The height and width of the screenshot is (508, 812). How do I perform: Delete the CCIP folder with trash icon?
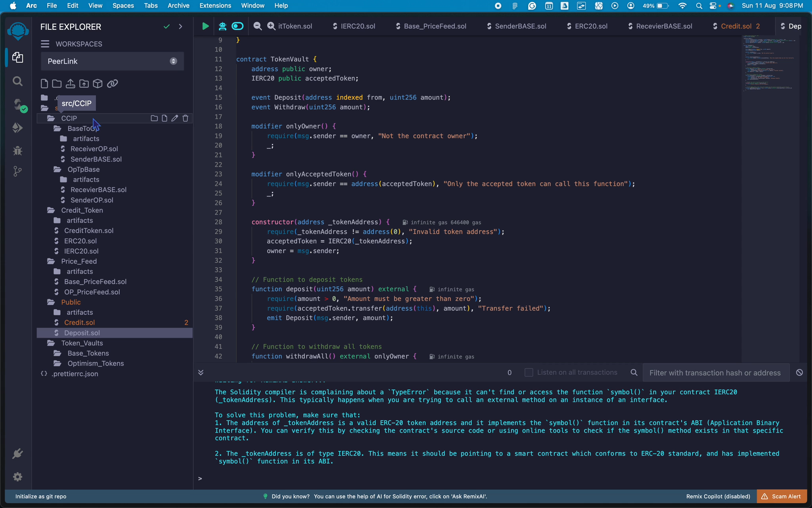point(185,118)
